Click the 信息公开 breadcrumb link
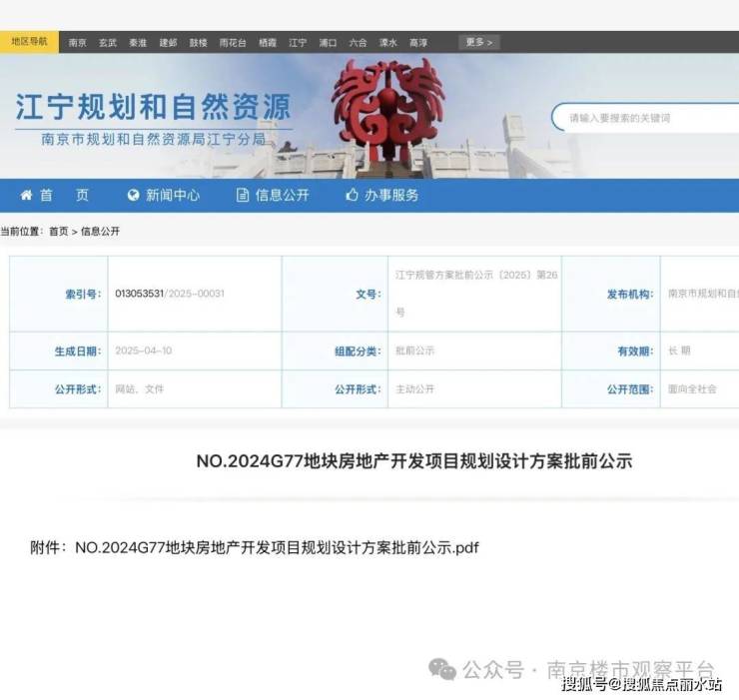 (100, 231)
